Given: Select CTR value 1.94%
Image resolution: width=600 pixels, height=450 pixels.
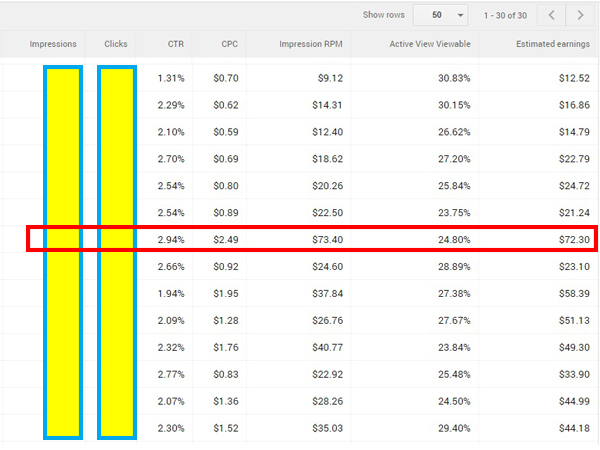Looking at the screenshot, I should tap(171, 294).
